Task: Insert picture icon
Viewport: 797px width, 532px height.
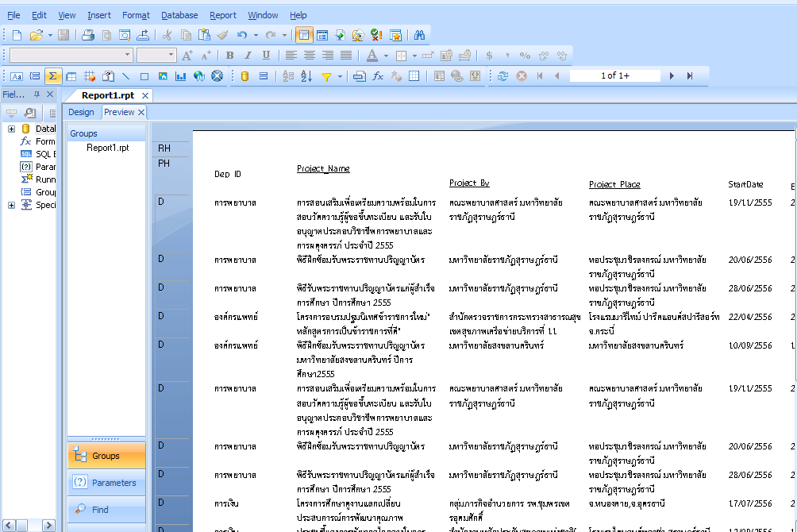Action: [x=163, y=76]
